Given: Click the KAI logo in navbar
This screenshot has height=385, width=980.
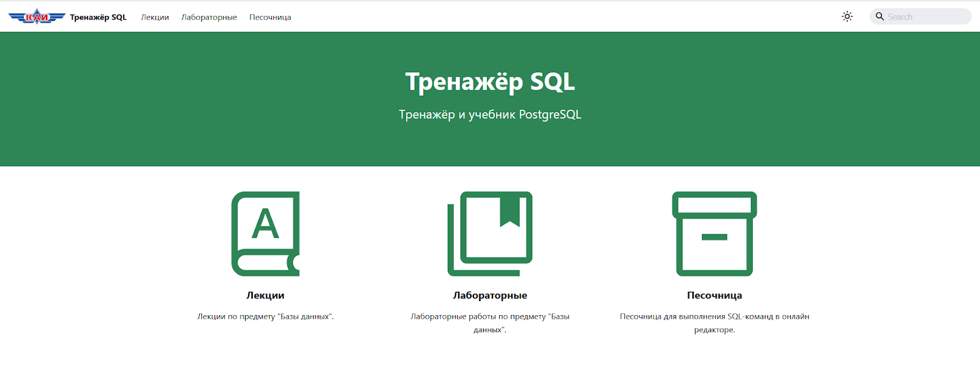Looking at the screenshot, I should pos(37,17).
